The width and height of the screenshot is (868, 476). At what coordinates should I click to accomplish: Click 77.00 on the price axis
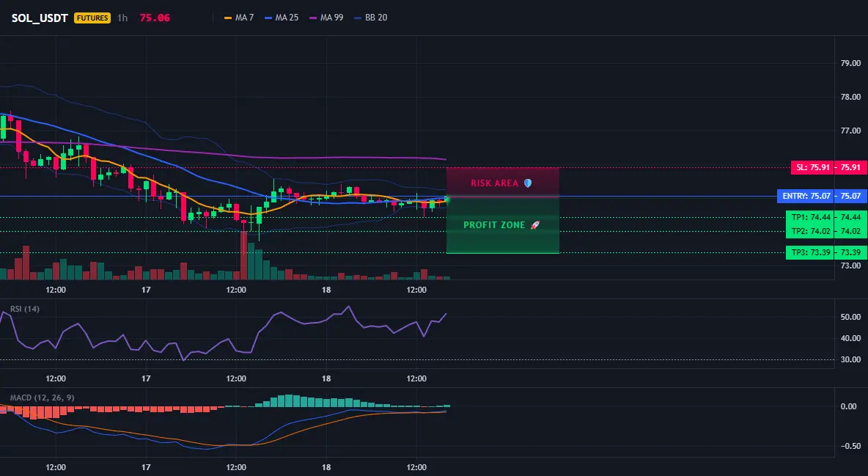850,131
